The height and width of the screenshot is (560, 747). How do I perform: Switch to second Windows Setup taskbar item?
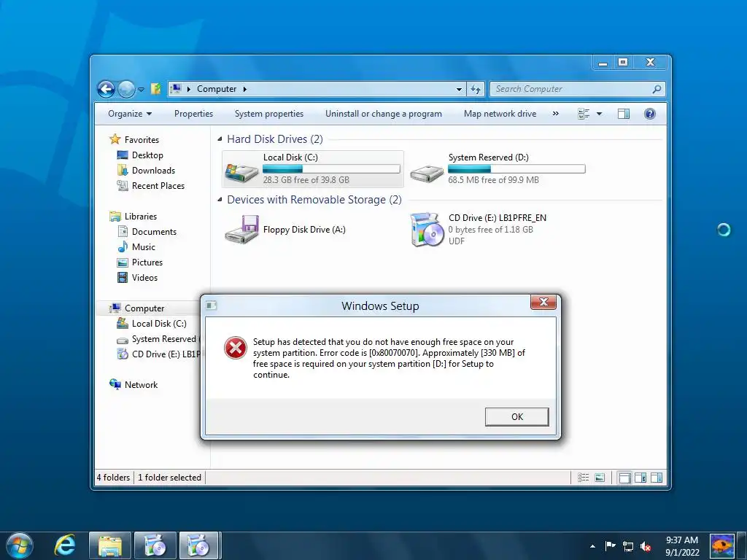point(200,545)
